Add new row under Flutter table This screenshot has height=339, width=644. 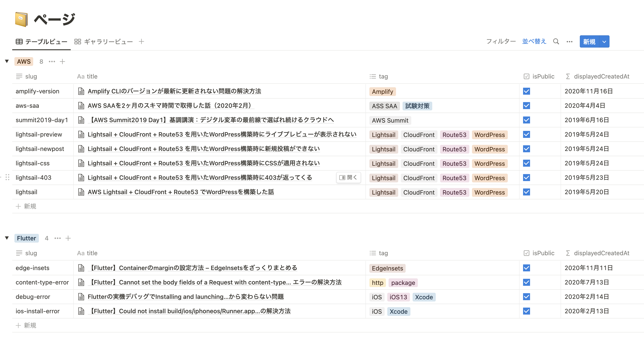pos(26,325)
